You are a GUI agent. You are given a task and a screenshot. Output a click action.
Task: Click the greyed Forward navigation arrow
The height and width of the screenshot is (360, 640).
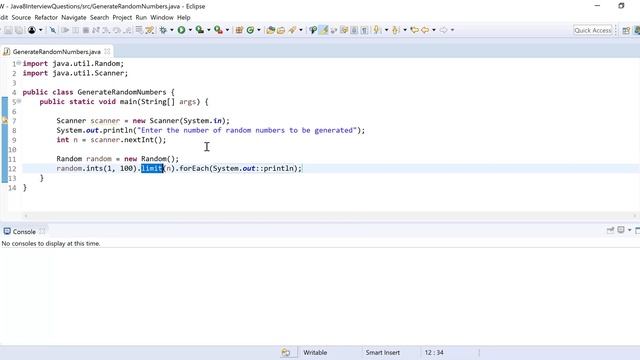(x=443, y=30)
